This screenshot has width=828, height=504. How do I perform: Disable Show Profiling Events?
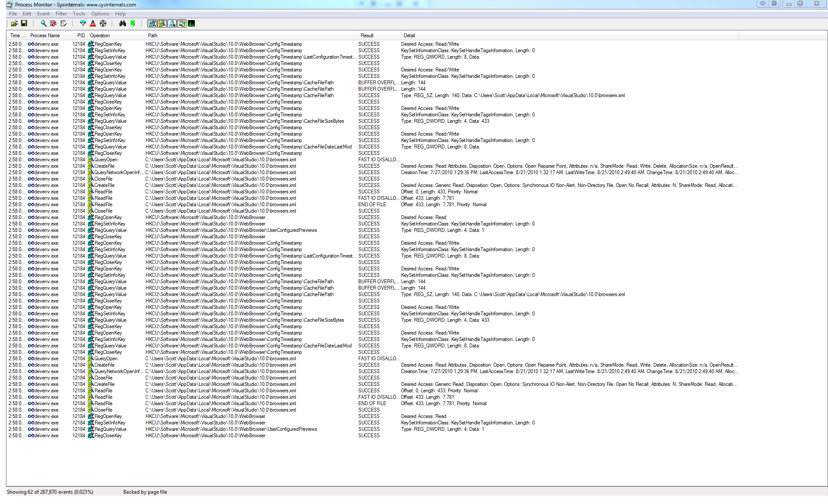pos(192,24)
